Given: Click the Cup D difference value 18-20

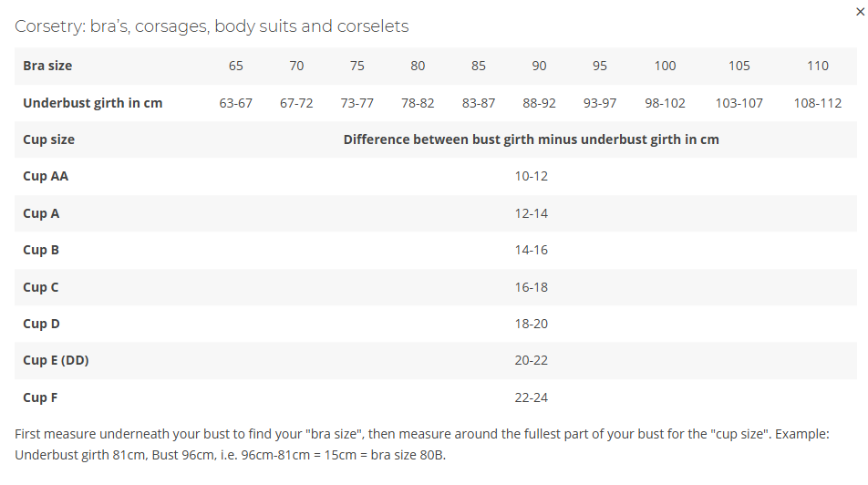Looking at the screenshot, I should 531,324.
